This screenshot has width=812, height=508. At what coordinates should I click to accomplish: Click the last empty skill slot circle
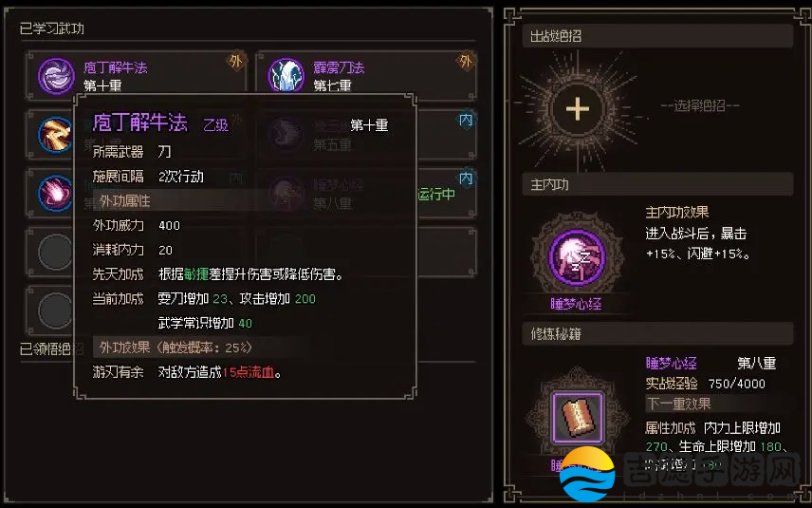click(56, 310)
